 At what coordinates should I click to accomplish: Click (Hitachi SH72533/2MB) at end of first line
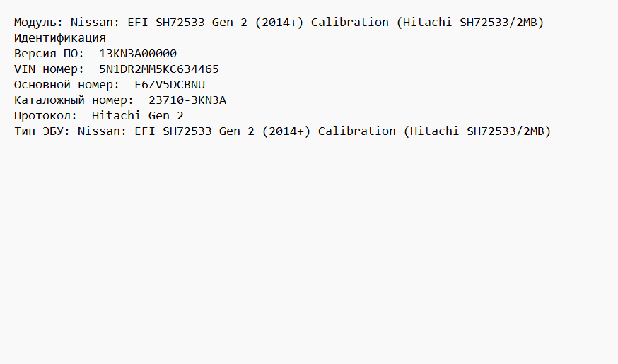click(470, 23)
